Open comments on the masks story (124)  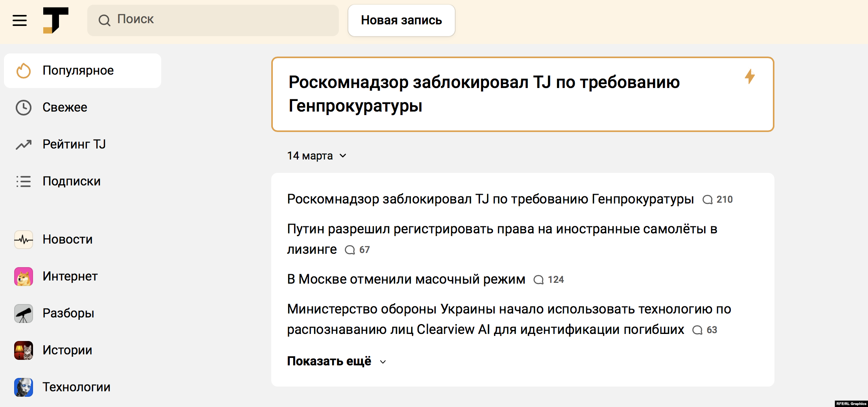click(549, 280)
